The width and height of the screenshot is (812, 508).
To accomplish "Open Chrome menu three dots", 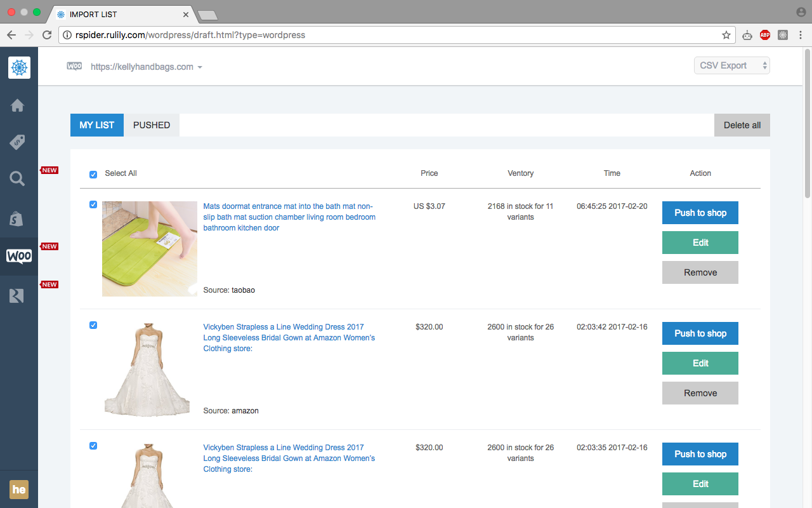I will pos(801,35).
